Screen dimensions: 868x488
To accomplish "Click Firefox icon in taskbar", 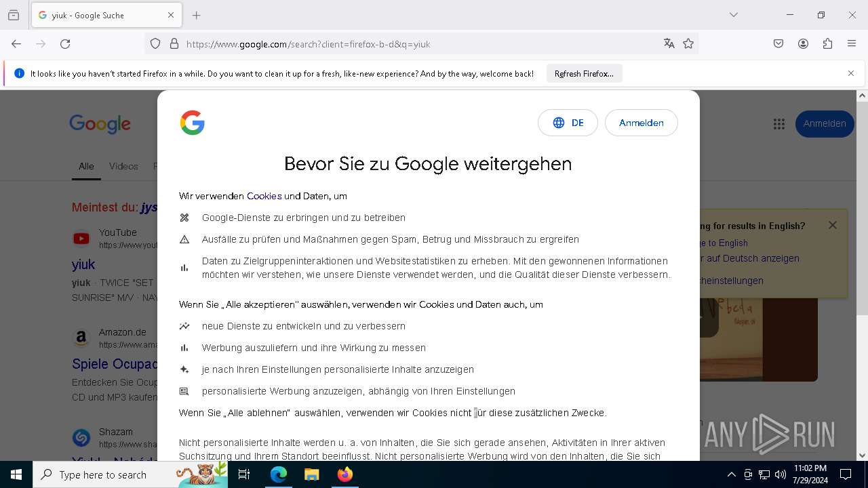I will (344, 474).
